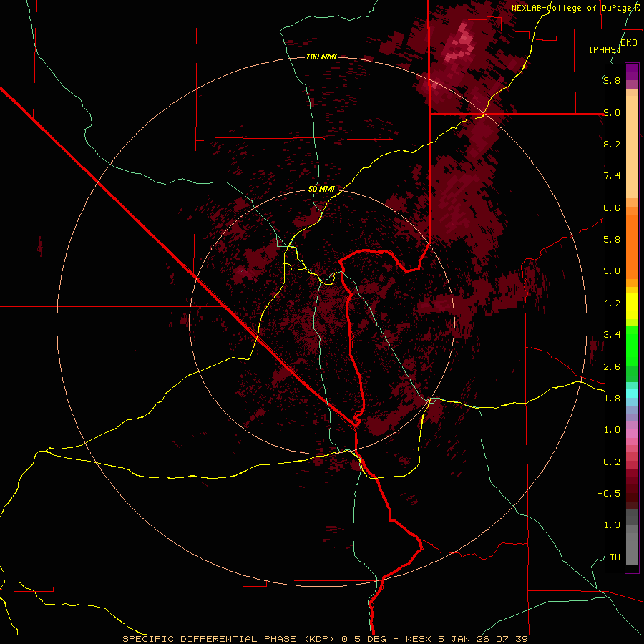This screenshot has height=644, width=644.
Task: Click the -1.3 scale value
Action: [609, 525]
